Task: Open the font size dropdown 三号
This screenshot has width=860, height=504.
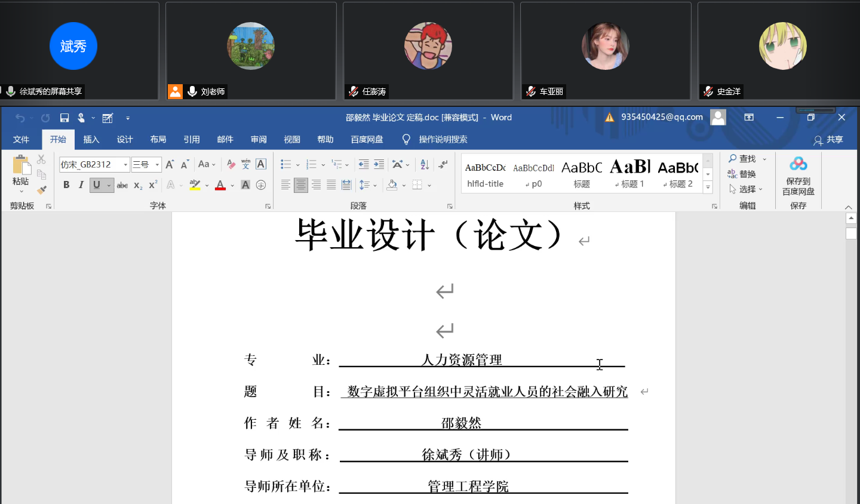Action: pos(157,165)
